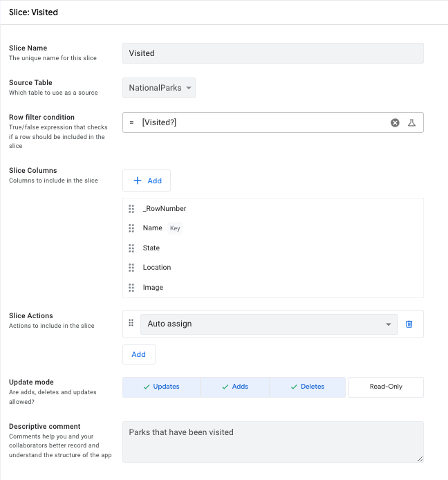Open the expression test flask icon
The height and width of the screenshot is (480, 448).
pyautogui.click(x=411, y=122)
